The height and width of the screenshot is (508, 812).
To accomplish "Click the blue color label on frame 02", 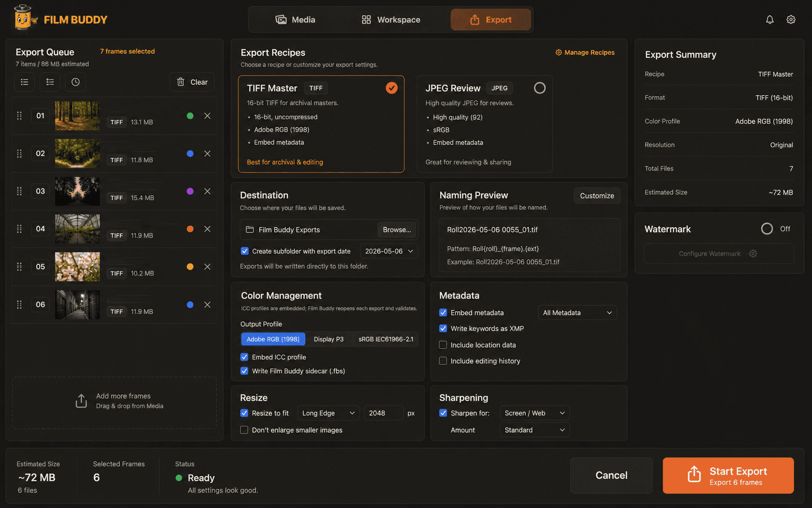I will pyautogui.click(x=190, y=154).
